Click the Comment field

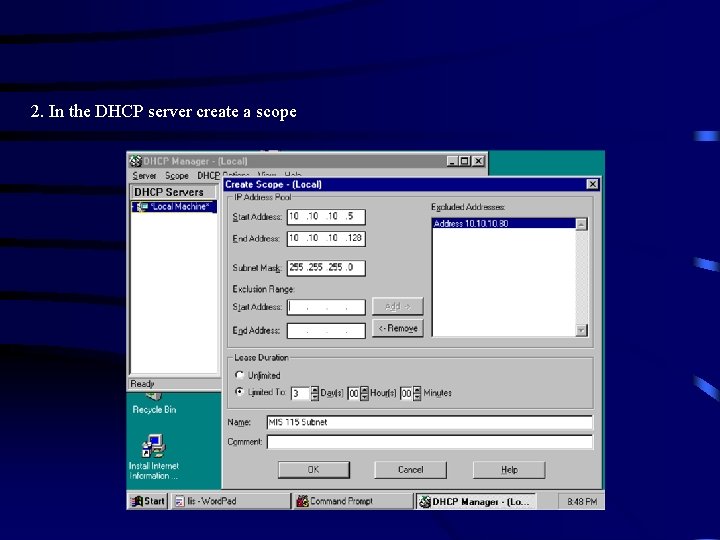pyautogui.click(x=429, y=442)
